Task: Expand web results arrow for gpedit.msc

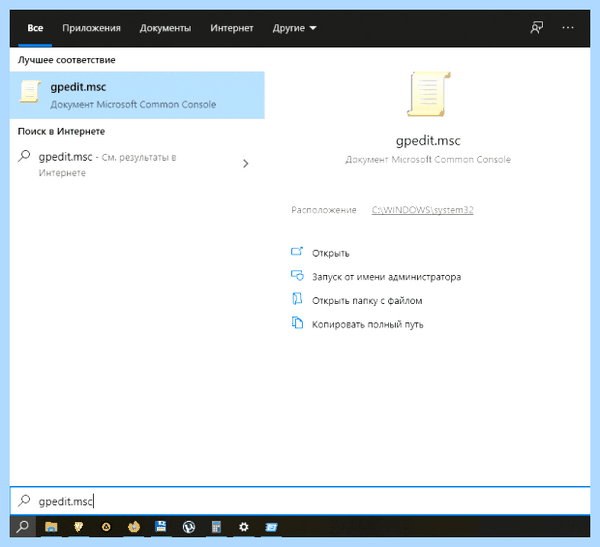Action: click(x=246, y=164)
